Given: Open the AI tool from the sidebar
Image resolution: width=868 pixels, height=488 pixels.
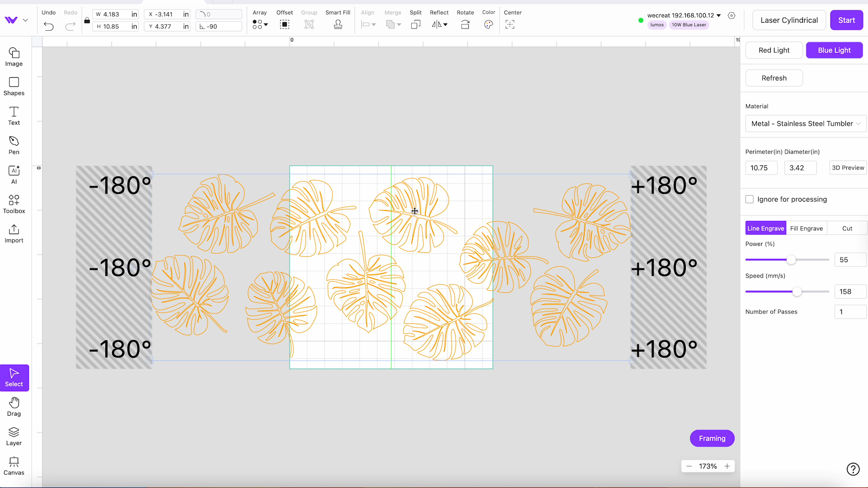Looking at the screenshot, I should [x=14, y=175].
